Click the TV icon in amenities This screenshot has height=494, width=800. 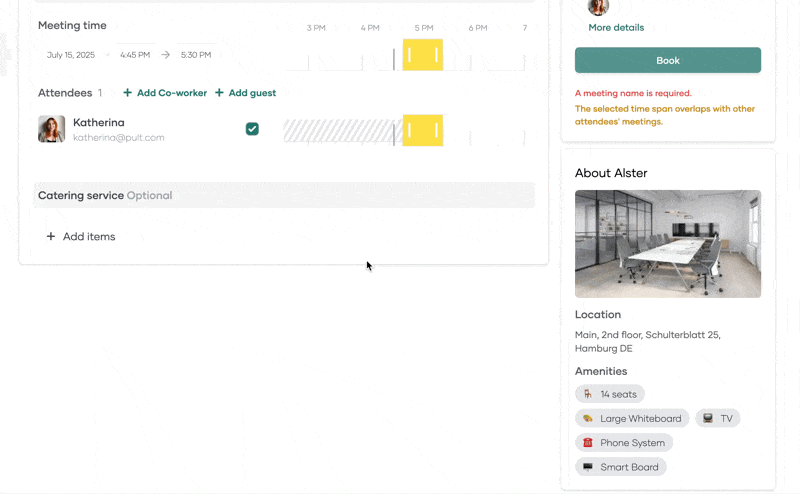coord(708,418)
